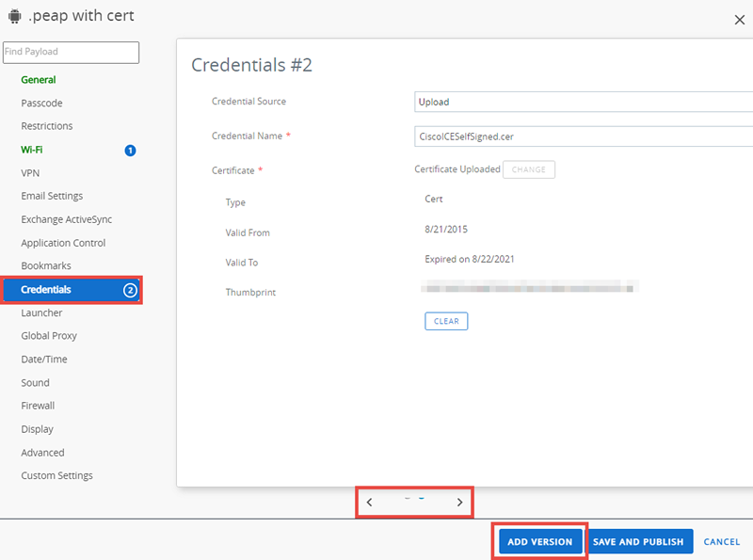Close the profile dialog with X
753x560 pixels.
pos(739,20)
